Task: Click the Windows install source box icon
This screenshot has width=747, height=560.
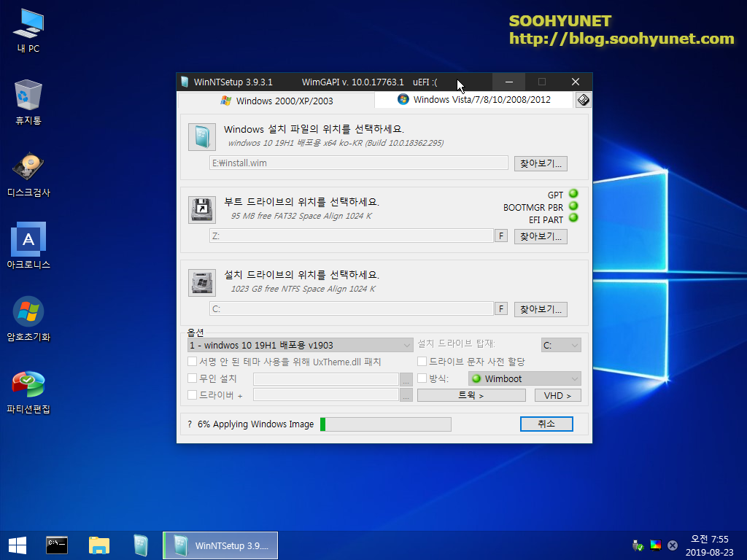Action: 202,137
